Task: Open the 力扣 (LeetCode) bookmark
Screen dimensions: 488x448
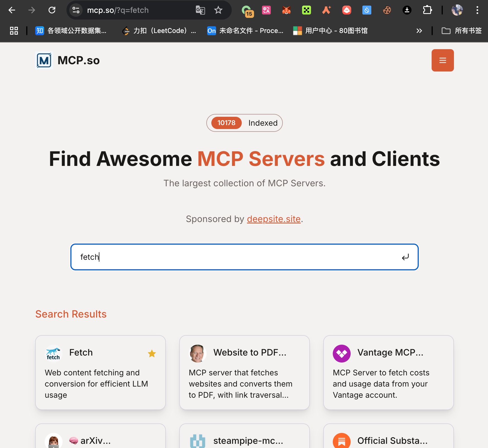Action: (x=159, y=31)
